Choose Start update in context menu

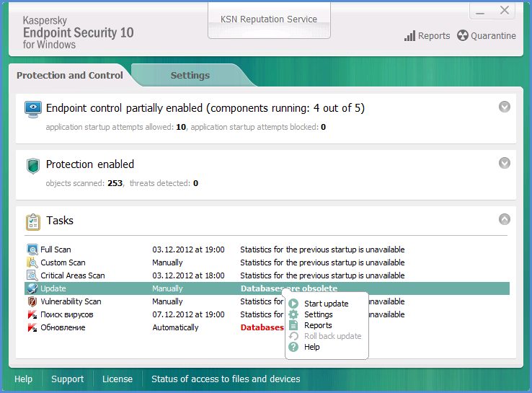click(x=325, y=304)
